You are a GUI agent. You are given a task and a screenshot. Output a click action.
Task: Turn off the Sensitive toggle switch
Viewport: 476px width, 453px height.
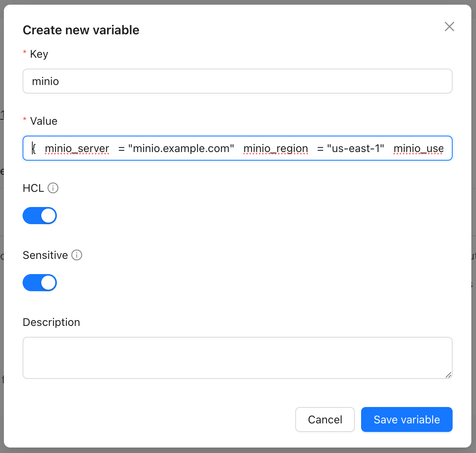[x=40, y=283]
